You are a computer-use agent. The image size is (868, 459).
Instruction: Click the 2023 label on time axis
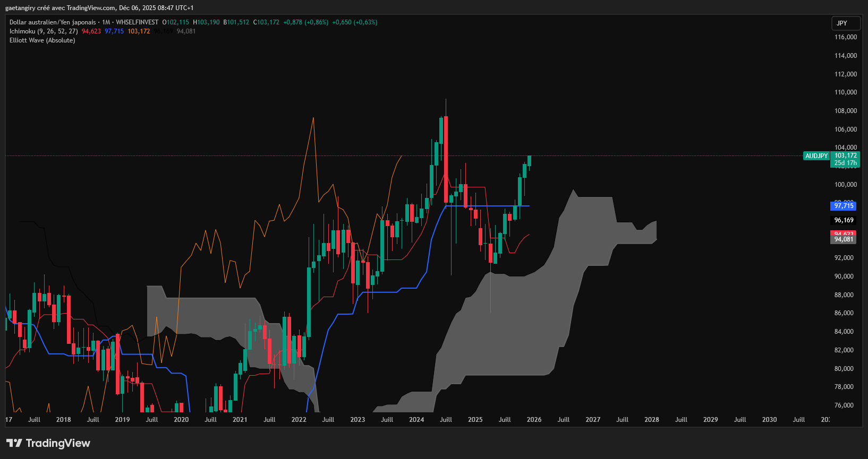(358, 420)
